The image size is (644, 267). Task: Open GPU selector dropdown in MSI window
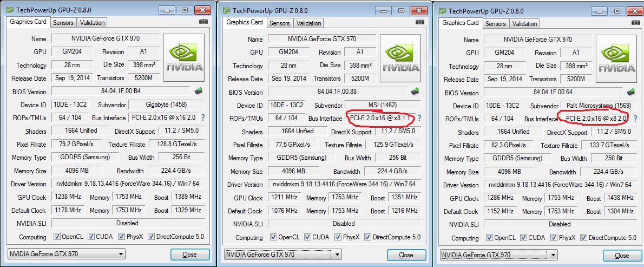tap(282, 254)
